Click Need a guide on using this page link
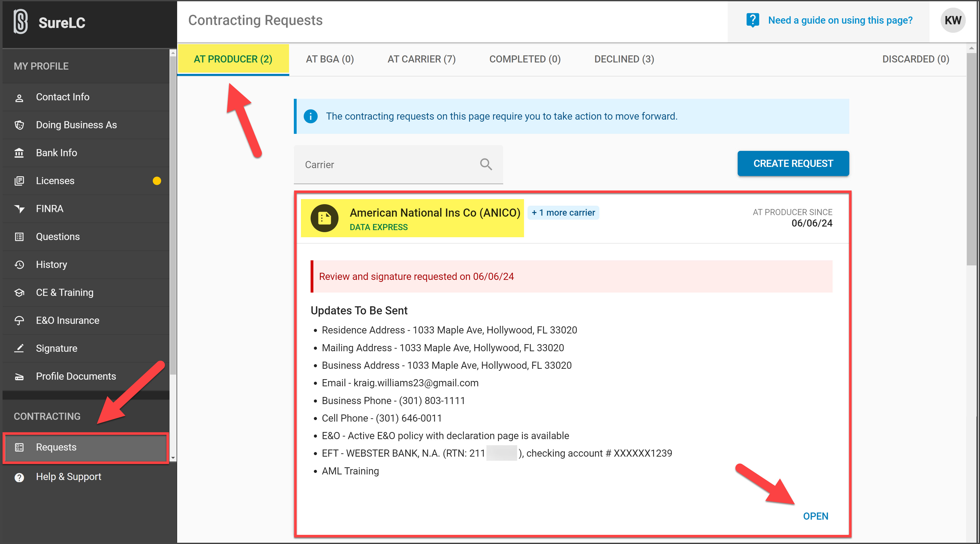 click(840, 20)
